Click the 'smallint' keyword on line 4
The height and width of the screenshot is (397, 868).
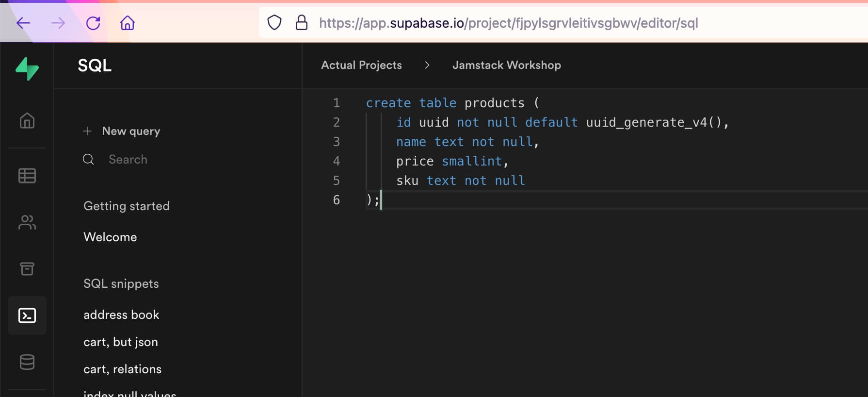click(x=471, y=161)
